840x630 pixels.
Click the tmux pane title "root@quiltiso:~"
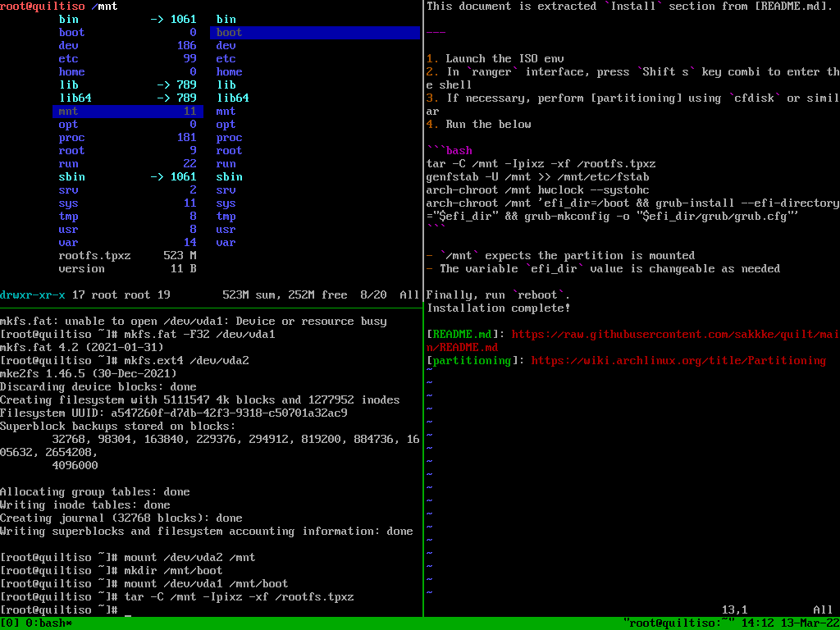point(678,623)
